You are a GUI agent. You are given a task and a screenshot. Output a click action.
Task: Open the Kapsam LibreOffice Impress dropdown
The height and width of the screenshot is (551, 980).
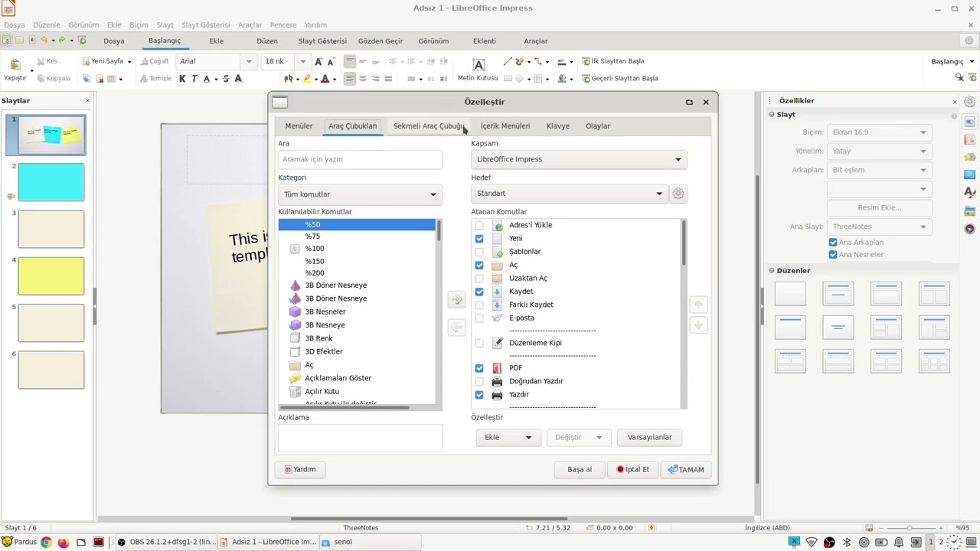pyautogui.click(x=579, y=159)
